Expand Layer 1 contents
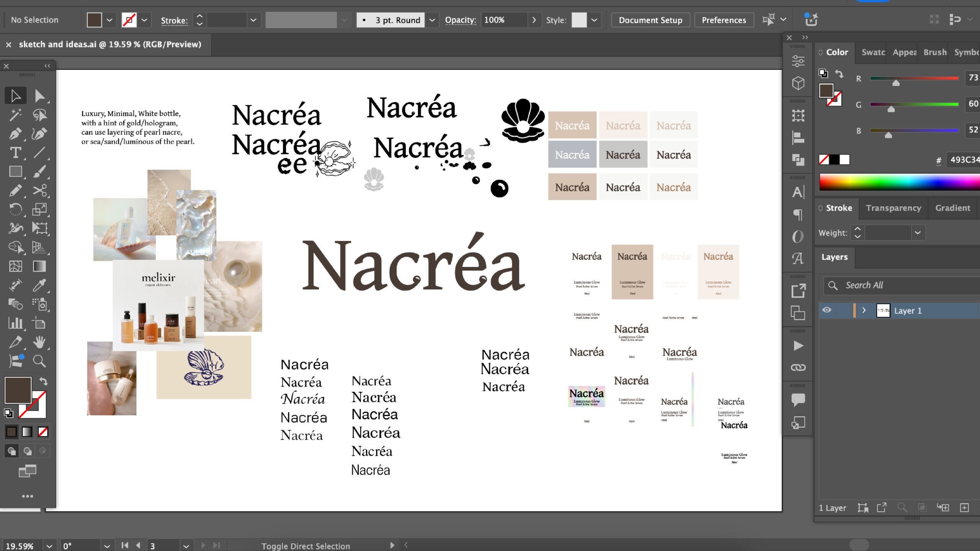 coord(864,310)
